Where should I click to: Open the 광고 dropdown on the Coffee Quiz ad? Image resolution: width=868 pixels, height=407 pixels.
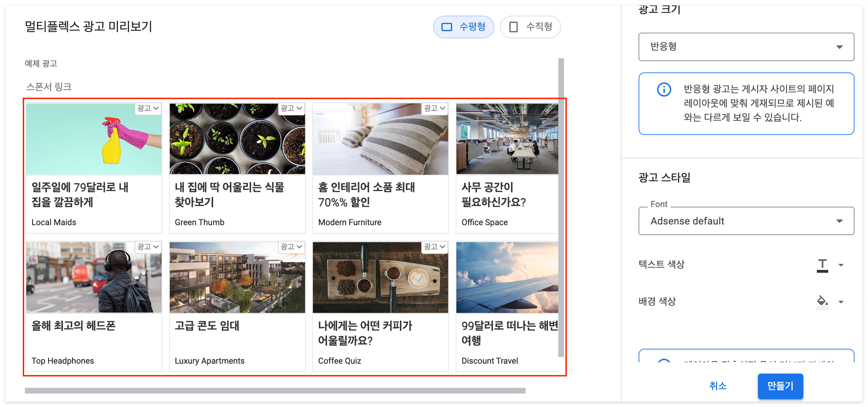[435, 247]
